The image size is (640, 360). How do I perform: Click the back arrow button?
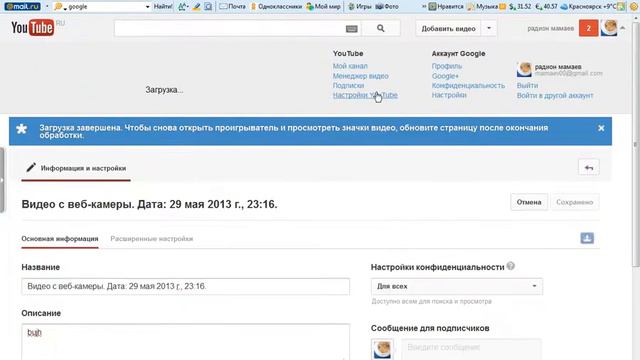click(589, 167)
